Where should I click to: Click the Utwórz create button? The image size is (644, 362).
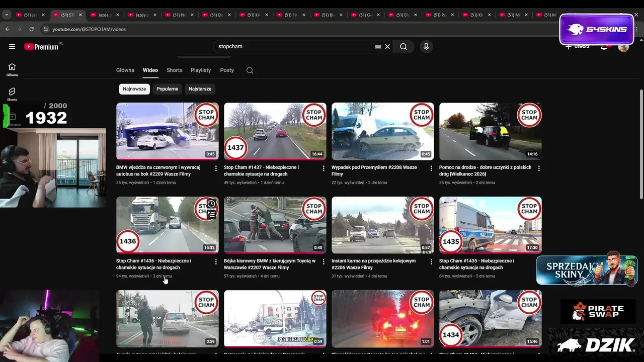pyautogui.click(x=578, y=47)
